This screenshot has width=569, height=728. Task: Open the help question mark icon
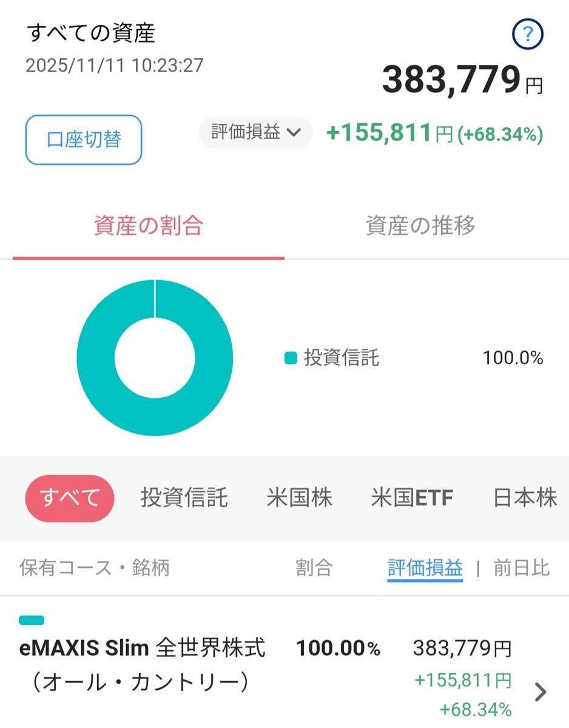click(x=527, y=36)
